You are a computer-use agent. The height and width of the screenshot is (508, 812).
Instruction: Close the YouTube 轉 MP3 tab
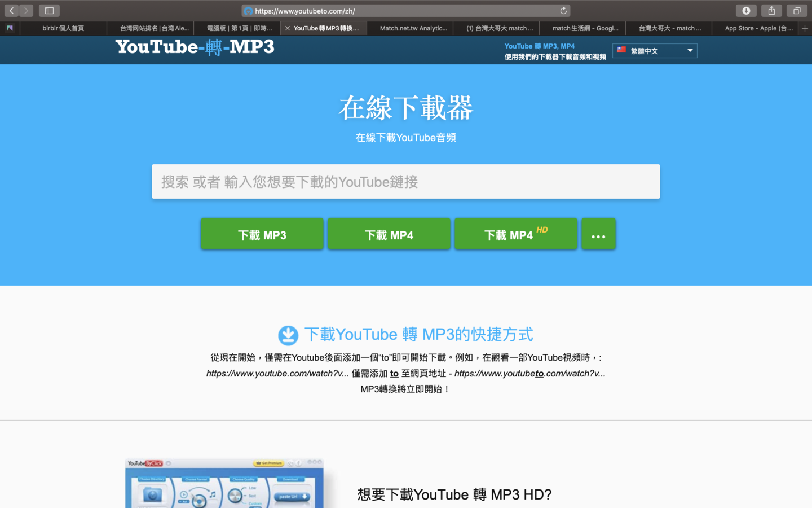point(288,28)
